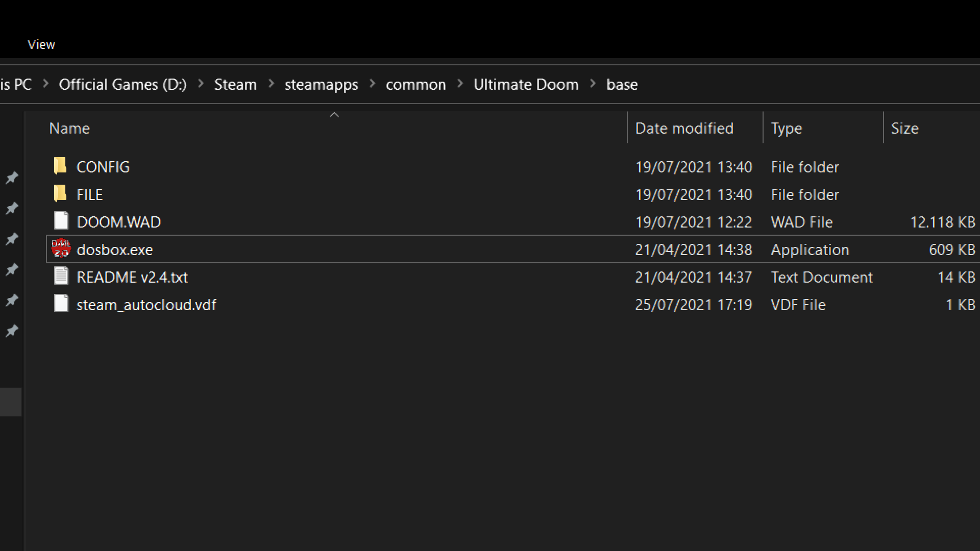Expand chevron after Ultimate Doom in path
The width and height of the screenshot is (980, 551).
tap(593, 84)
